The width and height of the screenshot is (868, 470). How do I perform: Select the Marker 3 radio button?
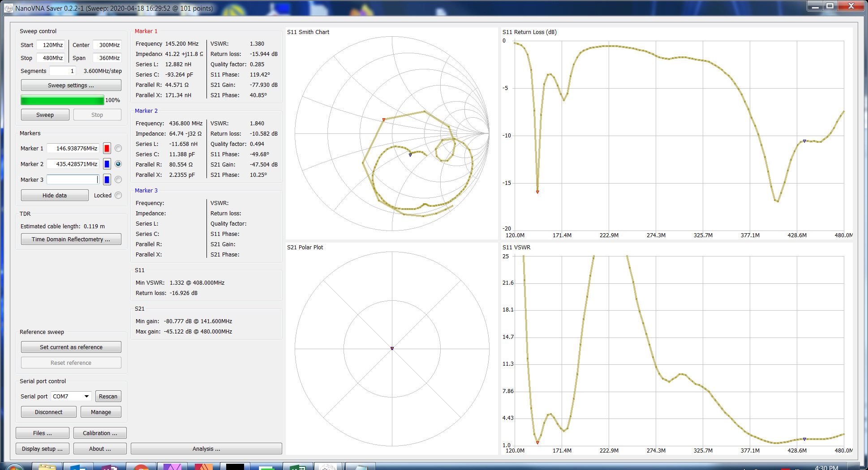tap(118, 180)
